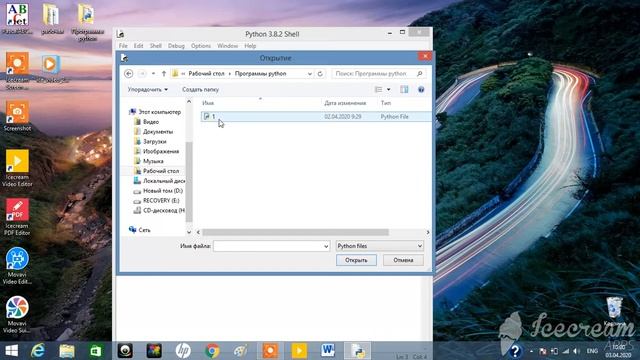Open the File menu in Python Shell
This screenshot has width=640, height=360.
click(123, 46)
